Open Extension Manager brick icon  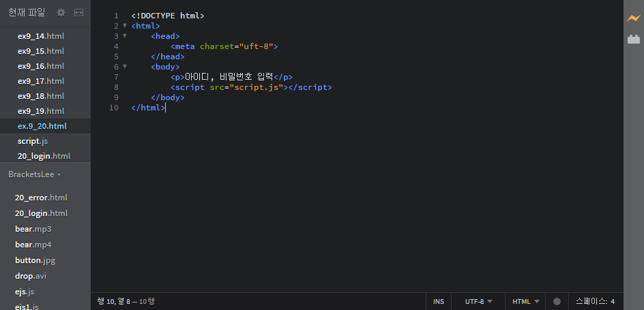tap(634, 39)
